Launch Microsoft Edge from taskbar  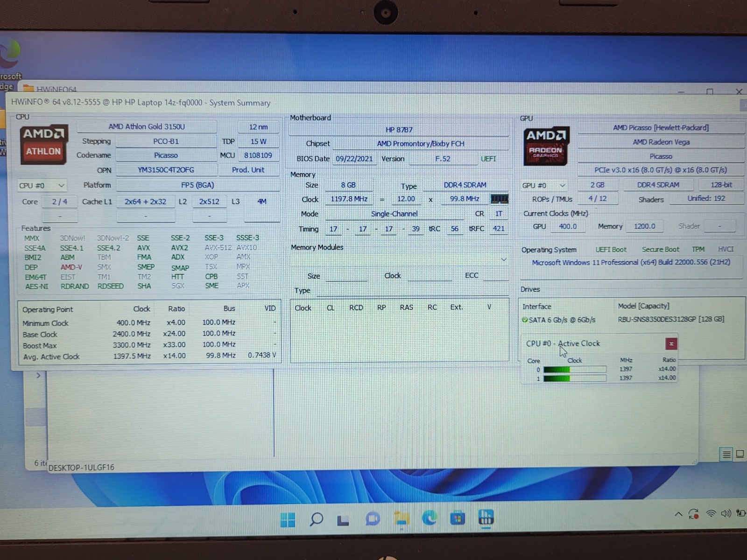(x=430, y=518)
